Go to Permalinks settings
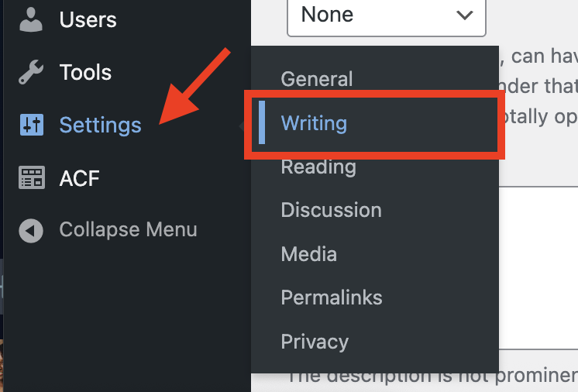The width and height of the screenshot is (578, 392). tap(332, 297)
